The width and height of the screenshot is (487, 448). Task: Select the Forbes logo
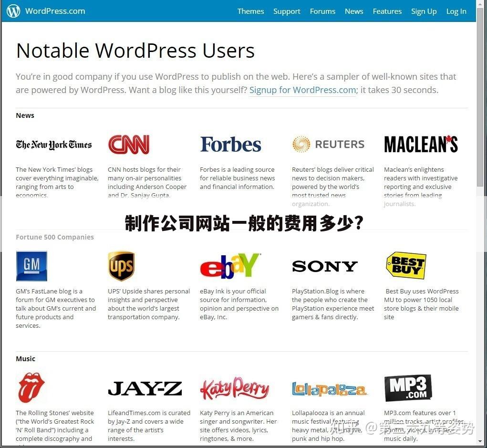230,144
